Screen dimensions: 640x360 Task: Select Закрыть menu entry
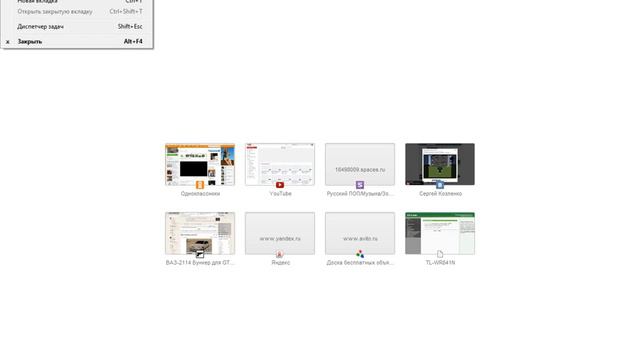point(77,42)
